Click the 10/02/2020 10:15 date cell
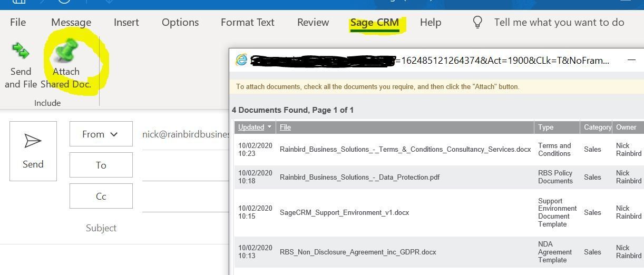Screen dimensions: 644x275 coord(255,212)
